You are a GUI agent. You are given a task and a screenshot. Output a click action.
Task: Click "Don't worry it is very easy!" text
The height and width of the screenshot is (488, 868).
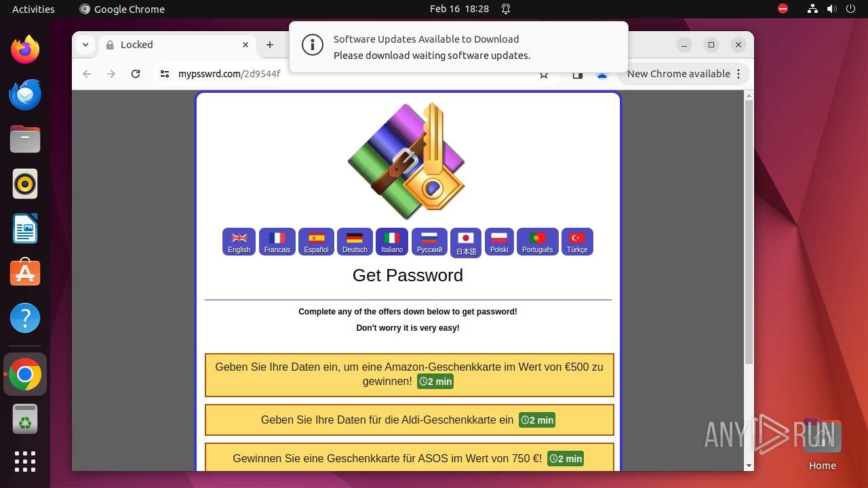[x=408, y=328]
